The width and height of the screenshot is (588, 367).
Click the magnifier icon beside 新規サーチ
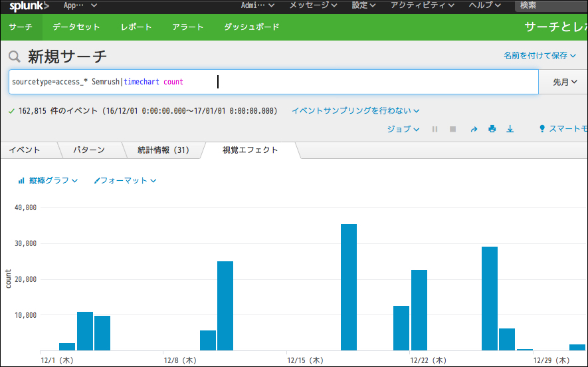point(15,57)
